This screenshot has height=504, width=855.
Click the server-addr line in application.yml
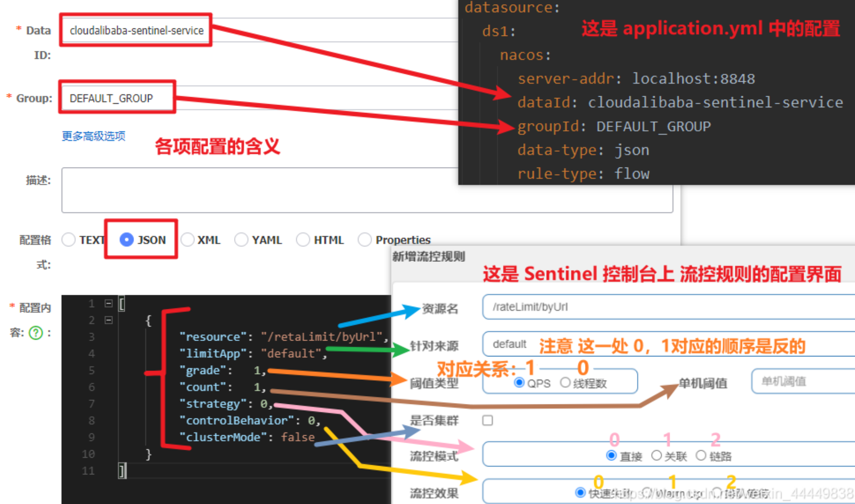pyautogui.click(x=636, y=78)
